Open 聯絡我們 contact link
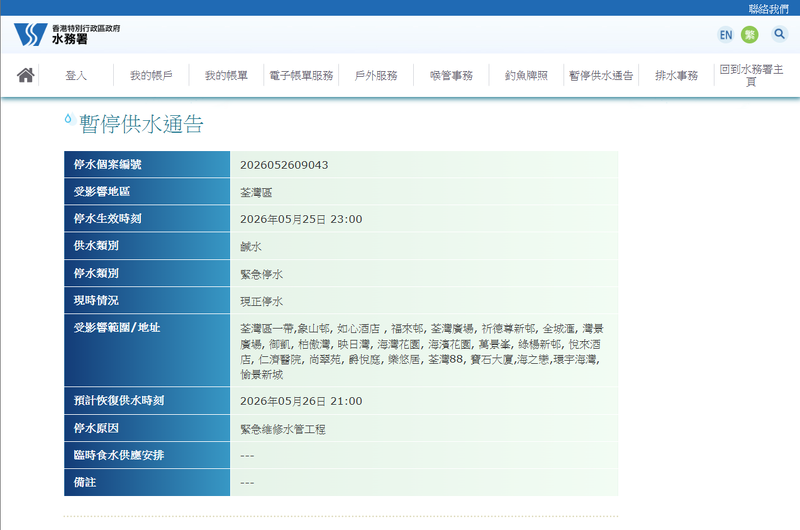The height and width of the screenshot is (530, 800). pos(768,9)
